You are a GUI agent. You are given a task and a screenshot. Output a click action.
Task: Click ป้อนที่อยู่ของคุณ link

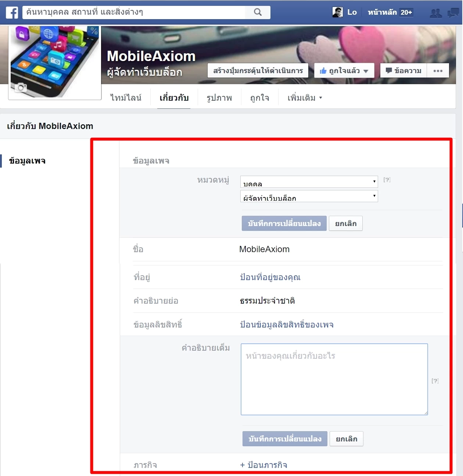pos(270,277)
